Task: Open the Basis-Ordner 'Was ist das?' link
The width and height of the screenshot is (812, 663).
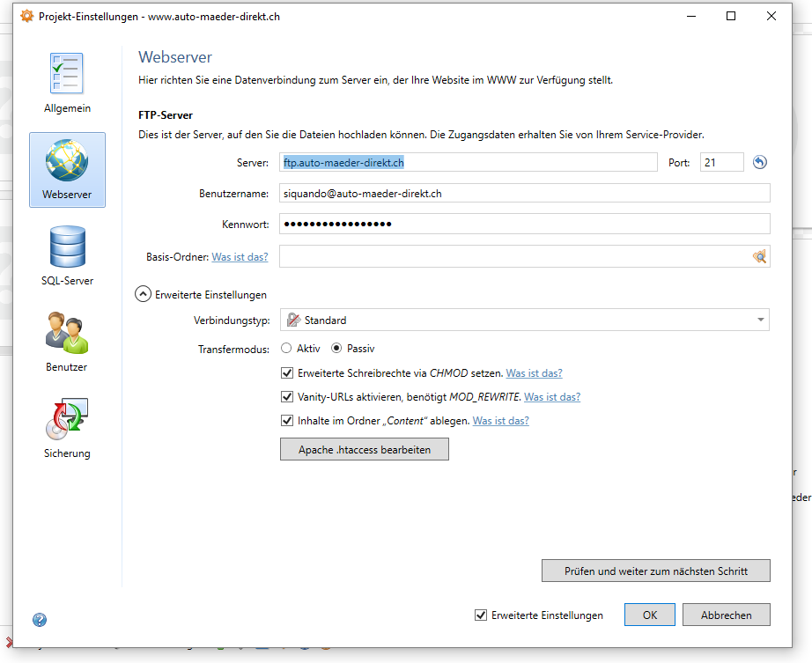Action: pos(240,257)
